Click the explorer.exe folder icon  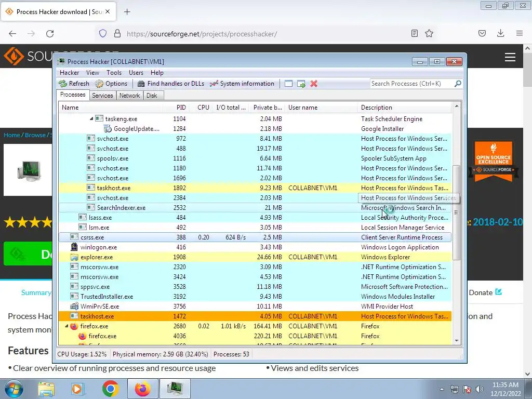tap(74, 257)
